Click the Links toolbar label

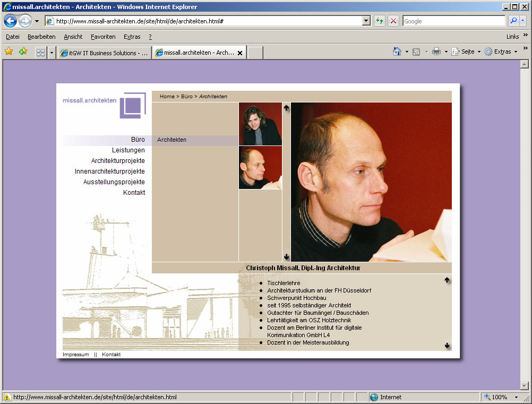[512, 37]
